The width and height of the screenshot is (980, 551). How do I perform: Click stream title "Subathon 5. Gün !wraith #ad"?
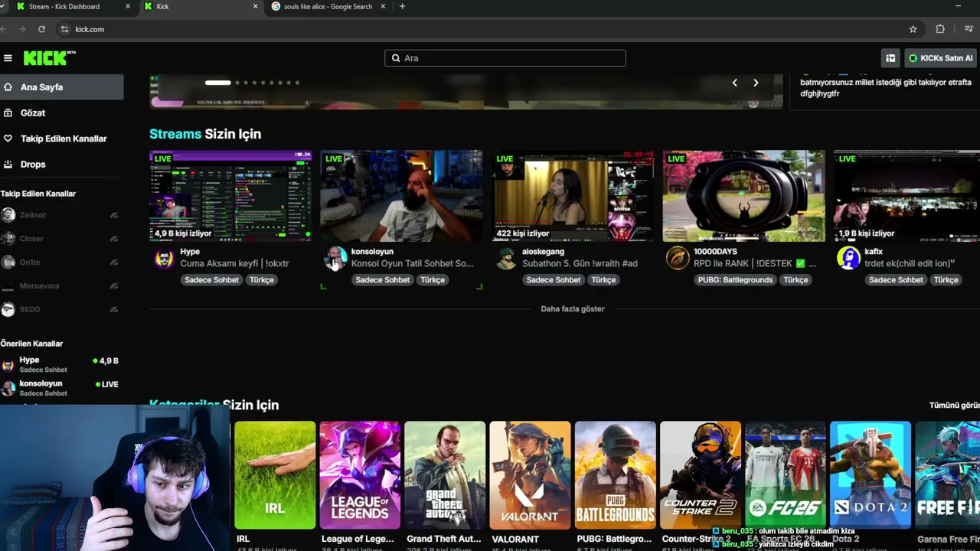tap(580, 263)
